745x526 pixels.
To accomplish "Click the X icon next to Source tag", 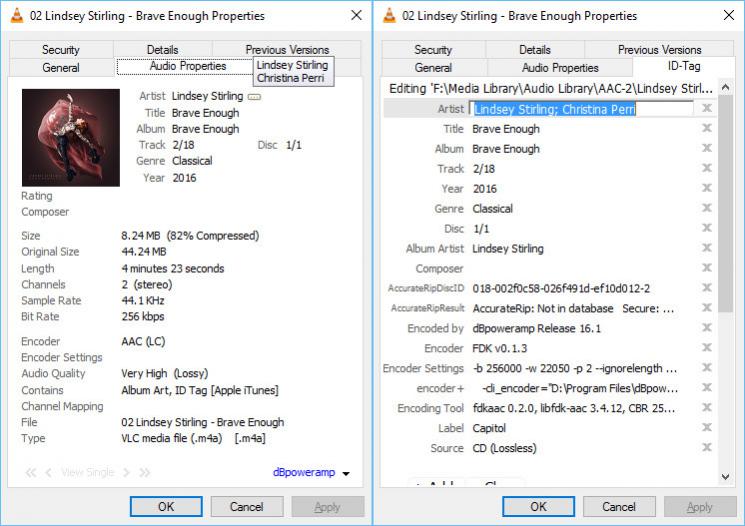I will point(707,449).
